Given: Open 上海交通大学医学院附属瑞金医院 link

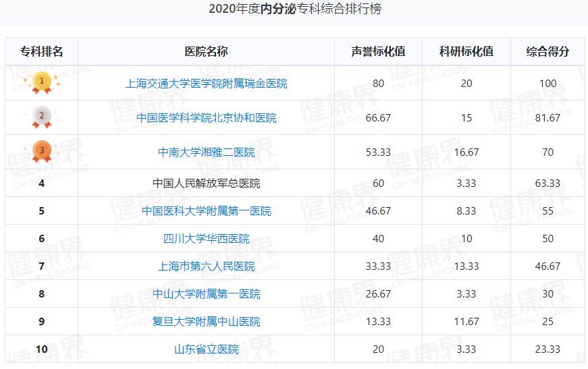Looking at the screenshot, I should (207, 84).
